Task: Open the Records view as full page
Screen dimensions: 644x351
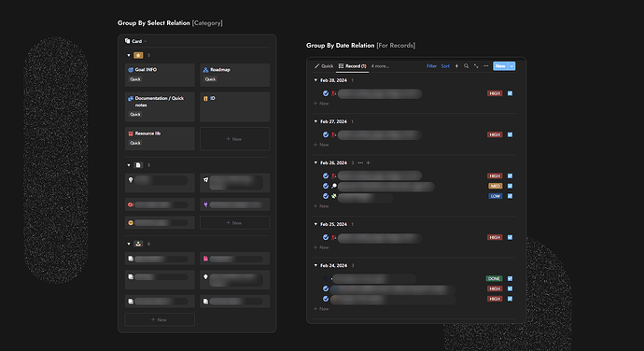Action: click(476, 66)
